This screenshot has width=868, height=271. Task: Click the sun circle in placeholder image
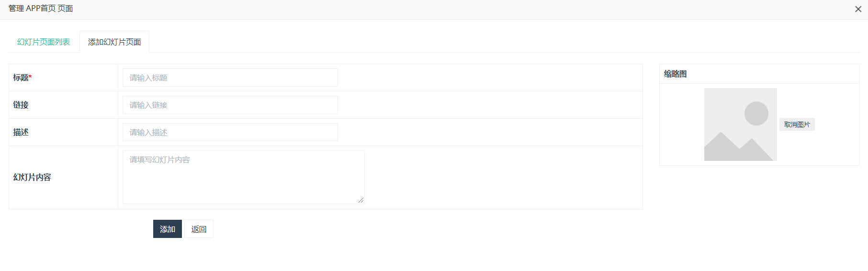[x=756, y=113]
